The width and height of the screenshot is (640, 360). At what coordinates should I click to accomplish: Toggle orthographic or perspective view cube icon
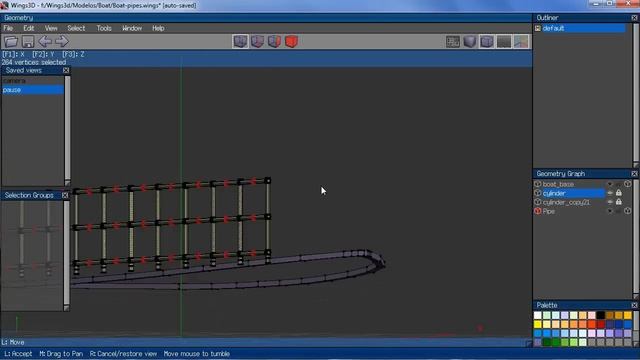tap(487, 41)
